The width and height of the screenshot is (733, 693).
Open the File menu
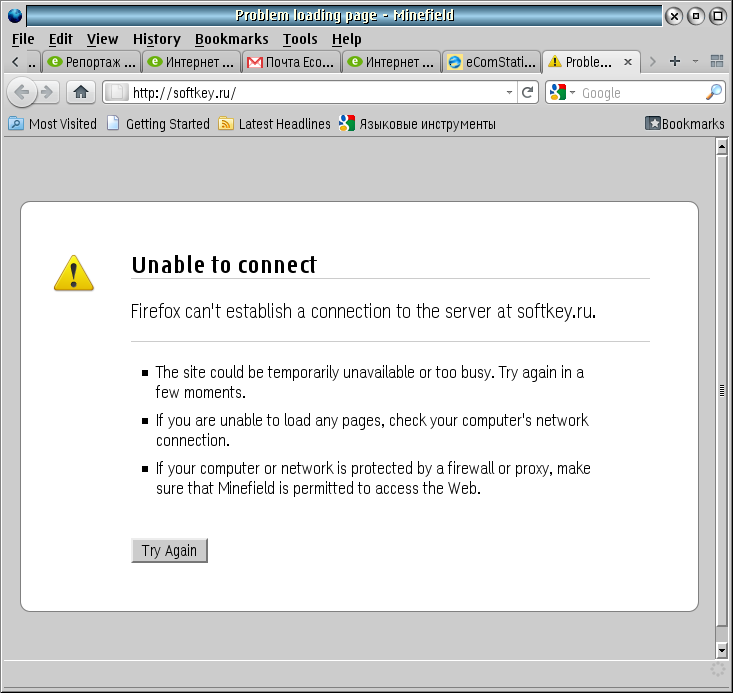tap(23, 39)
